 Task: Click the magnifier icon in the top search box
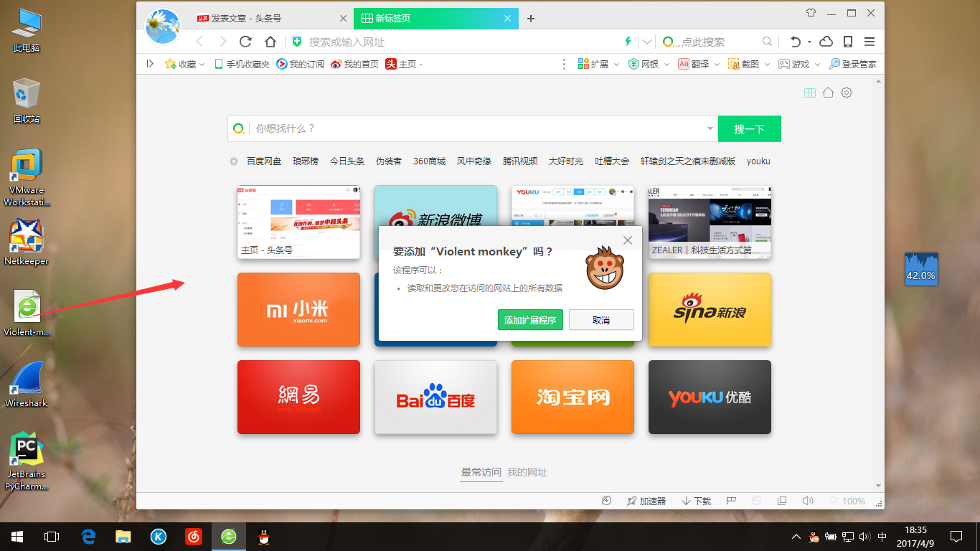click(x=767, y=42)
